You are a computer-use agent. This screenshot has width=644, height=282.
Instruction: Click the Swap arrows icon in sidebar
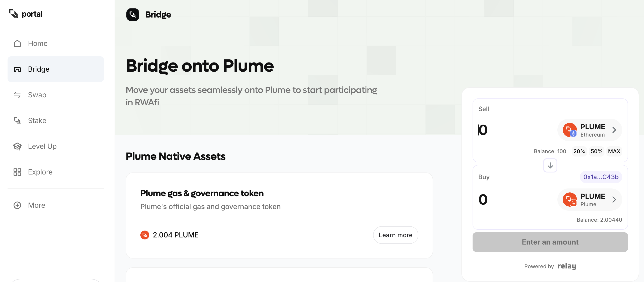click(x=17, y=95)
